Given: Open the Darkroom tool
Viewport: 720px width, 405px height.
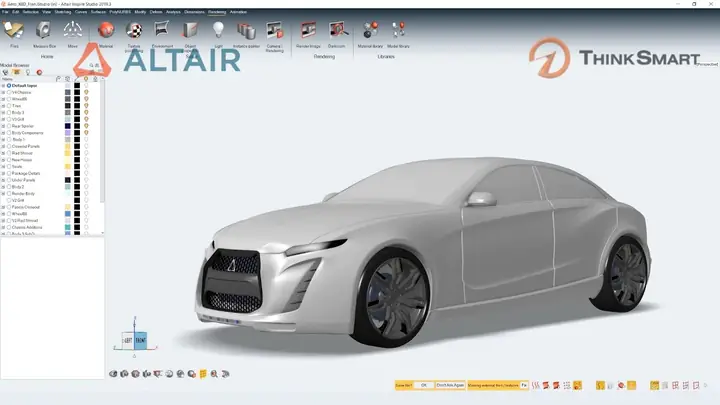Looking at the screenshot, I should pyautogui.click(x=338, y=32).
